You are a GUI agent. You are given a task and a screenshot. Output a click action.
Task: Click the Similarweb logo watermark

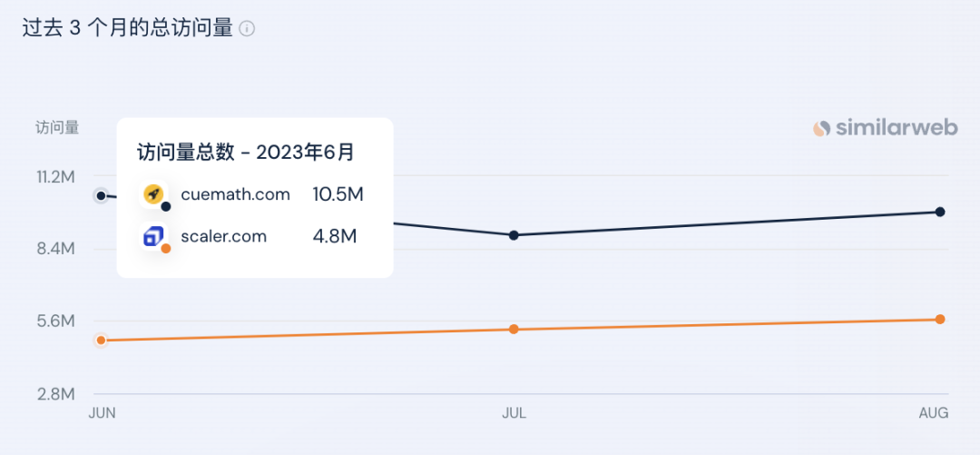coord(885,128)
